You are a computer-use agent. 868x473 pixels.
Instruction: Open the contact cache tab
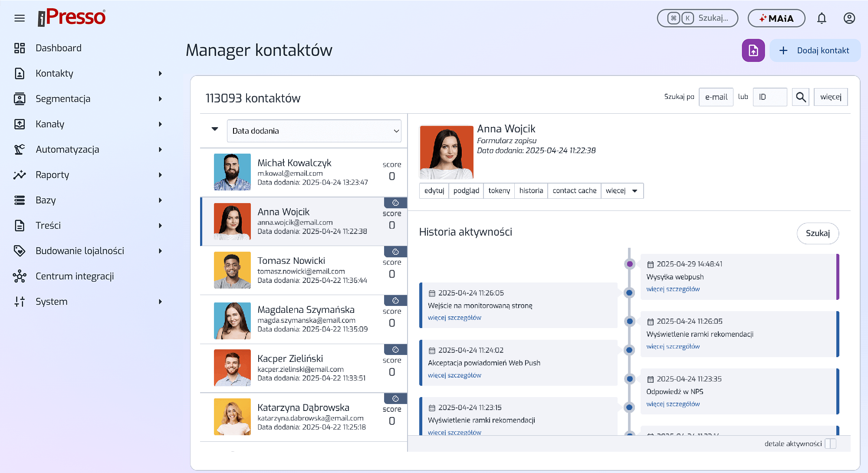click(x=574, y=191)
